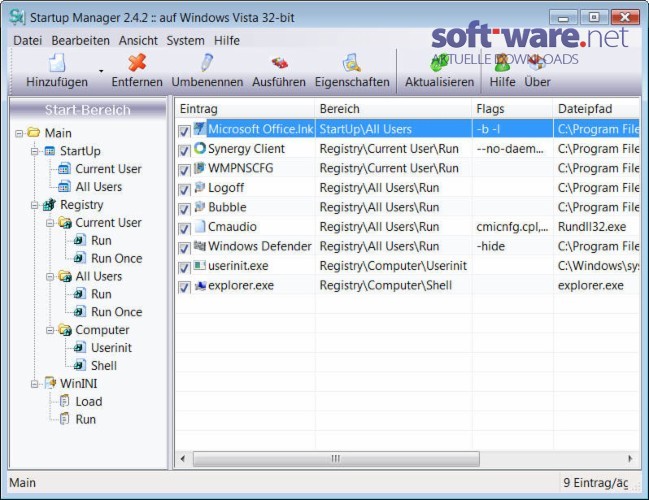Collapse the StartUp tree node

click(35, 151)
